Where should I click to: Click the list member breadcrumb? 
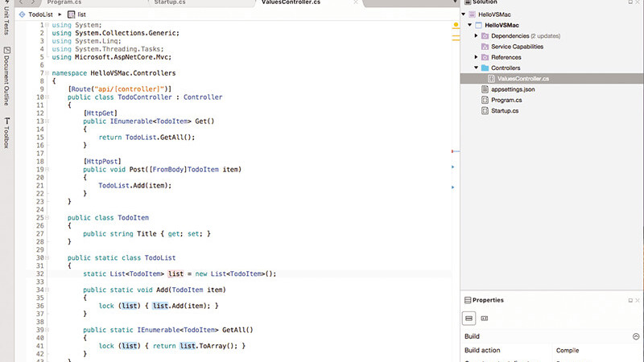pyautogui.click(x=81, y=14)
